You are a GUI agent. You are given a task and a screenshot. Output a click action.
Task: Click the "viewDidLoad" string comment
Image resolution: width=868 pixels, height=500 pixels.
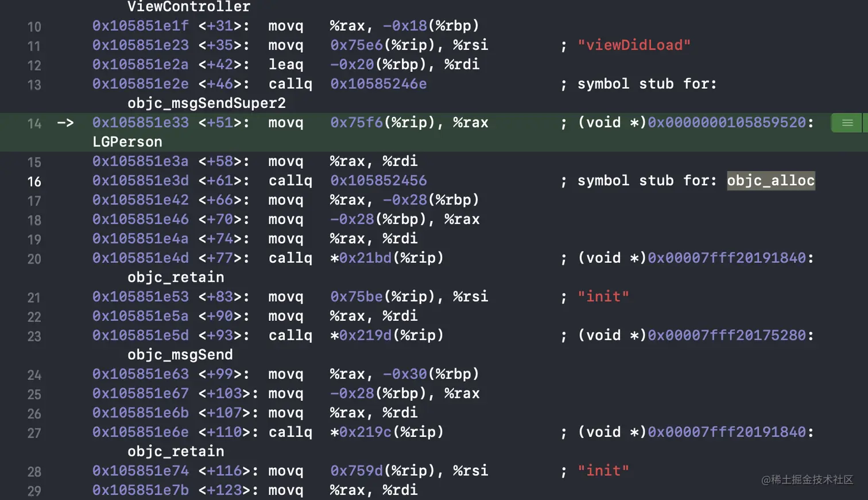click(634, 45)
